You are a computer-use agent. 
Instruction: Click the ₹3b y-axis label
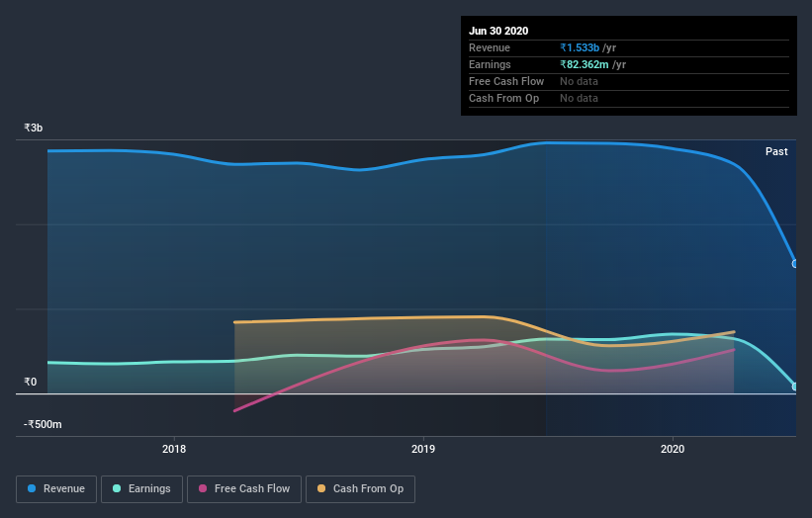(x=34, y=128)
